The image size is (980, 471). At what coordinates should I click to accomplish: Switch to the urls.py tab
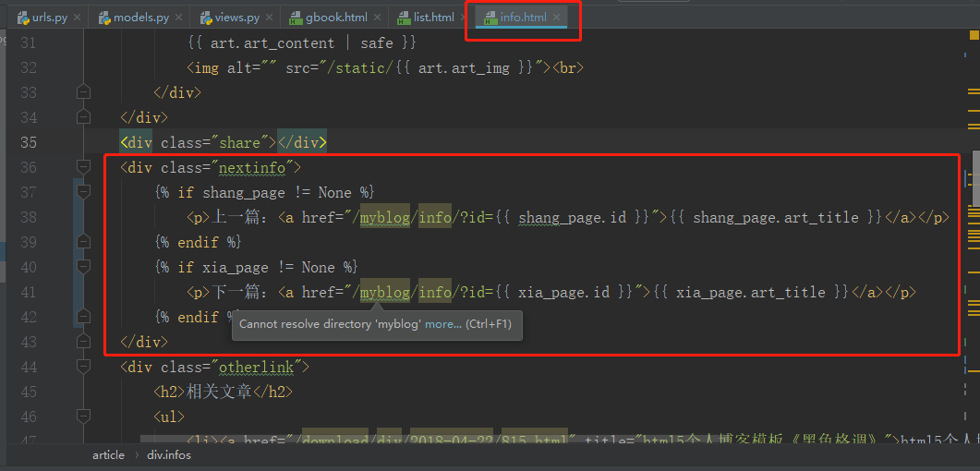point(50,18)
